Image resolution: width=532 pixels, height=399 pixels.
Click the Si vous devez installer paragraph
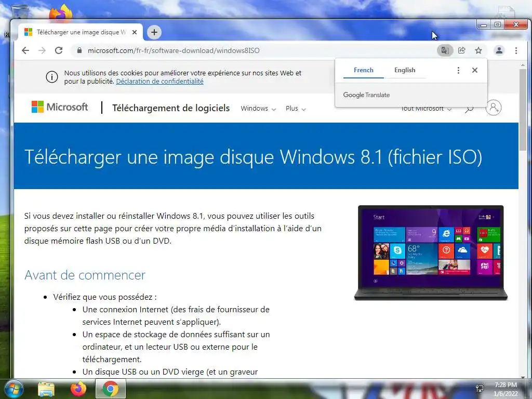(172, 229)
